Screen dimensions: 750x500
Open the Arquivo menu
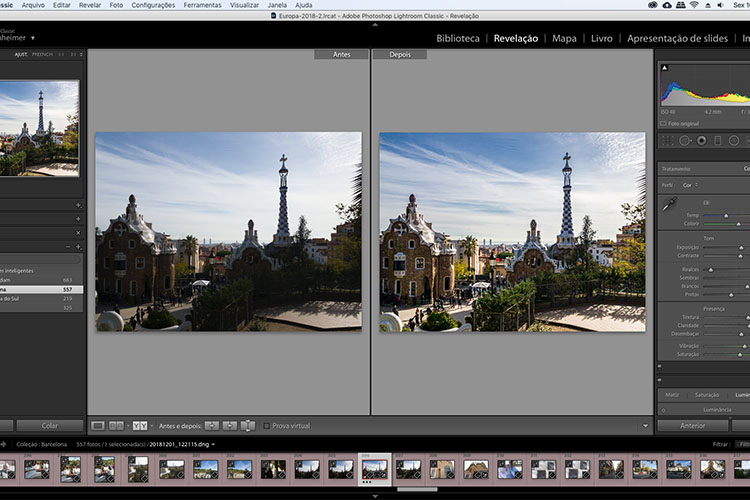33,5
